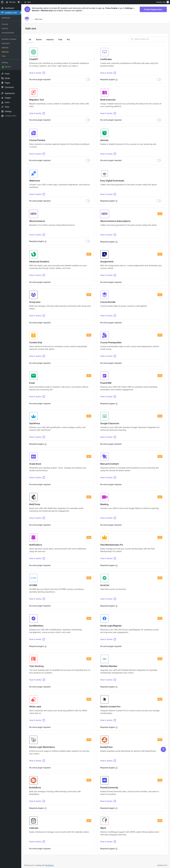This screenshot has height=868, width=170.
Task: Click the Certificates add-on icon
Action: tap(105, 52)
